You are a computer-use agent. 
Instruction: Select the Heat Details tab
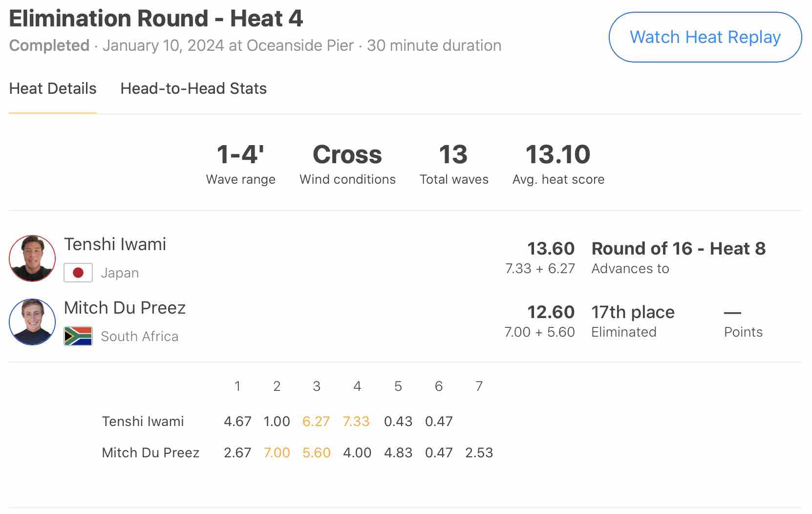(53, 88)
